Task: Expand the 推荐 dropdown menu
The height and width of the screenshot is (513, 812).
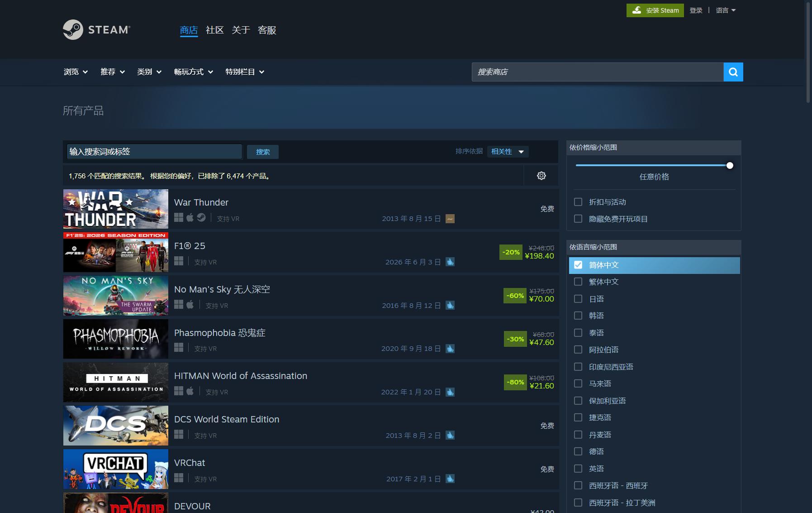Action: pos(112,72)
